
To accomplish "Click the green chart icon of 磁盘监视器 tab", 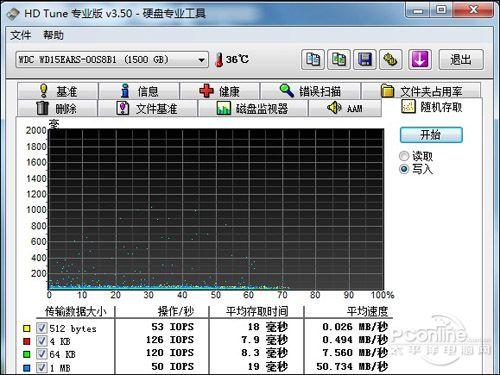I will tap(223, 108).
